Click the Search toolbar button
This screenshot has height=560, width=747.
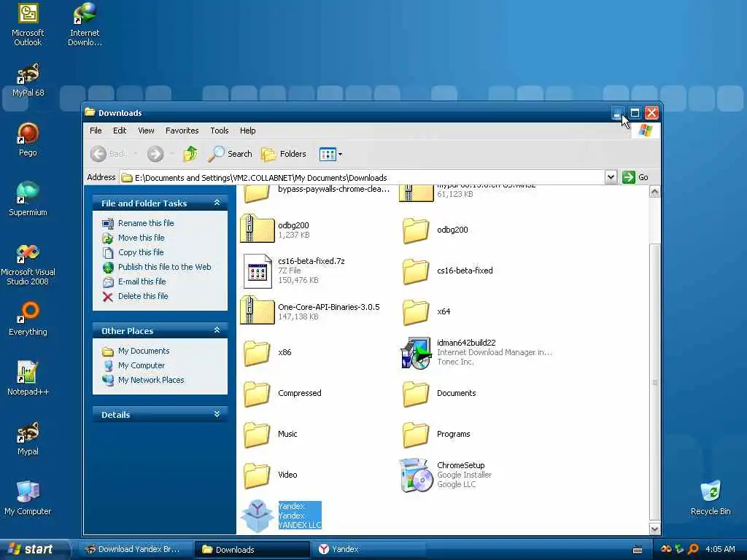pyautogui.click(x=230, y=154)
